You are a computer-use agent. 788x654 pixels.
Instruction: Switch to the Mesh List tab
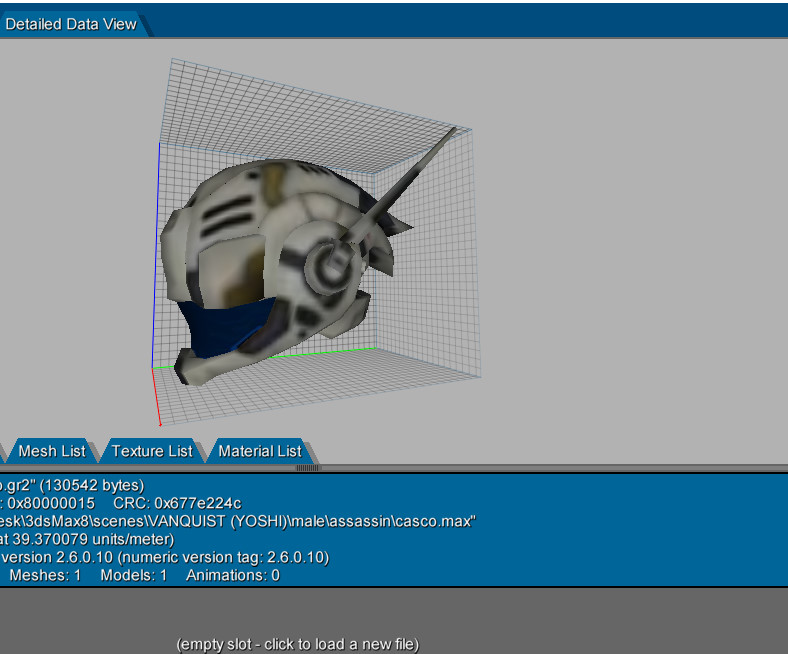click(52, 451)
